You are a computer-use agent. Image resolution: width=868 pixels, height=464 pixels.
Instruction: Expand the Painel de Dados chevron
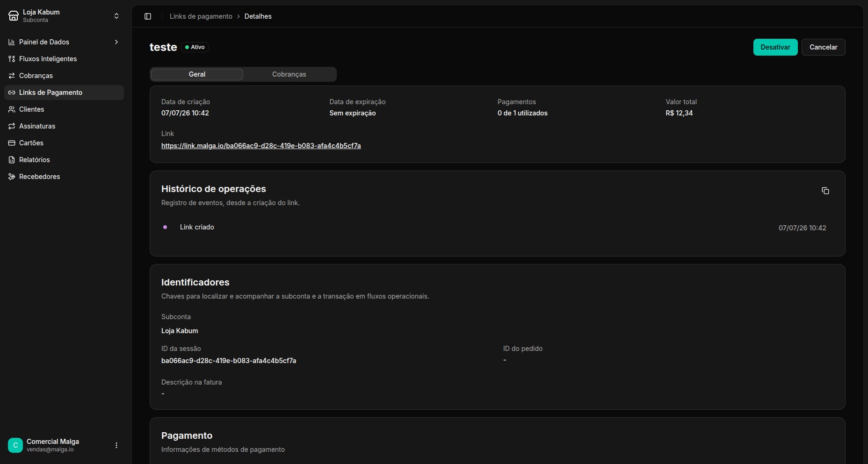[x=116, y=42]
